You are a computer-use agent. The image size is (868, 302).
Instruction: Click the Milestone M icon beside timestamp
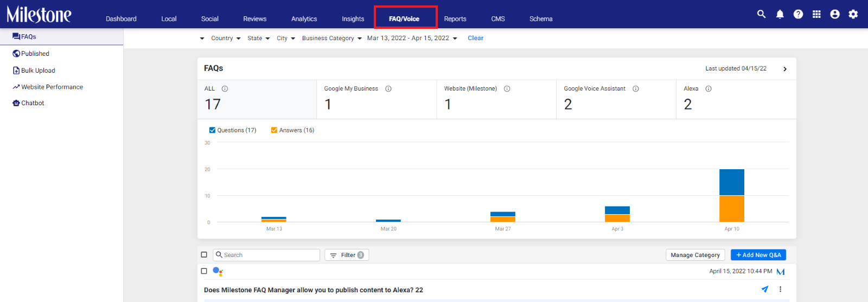click(781, 272)
